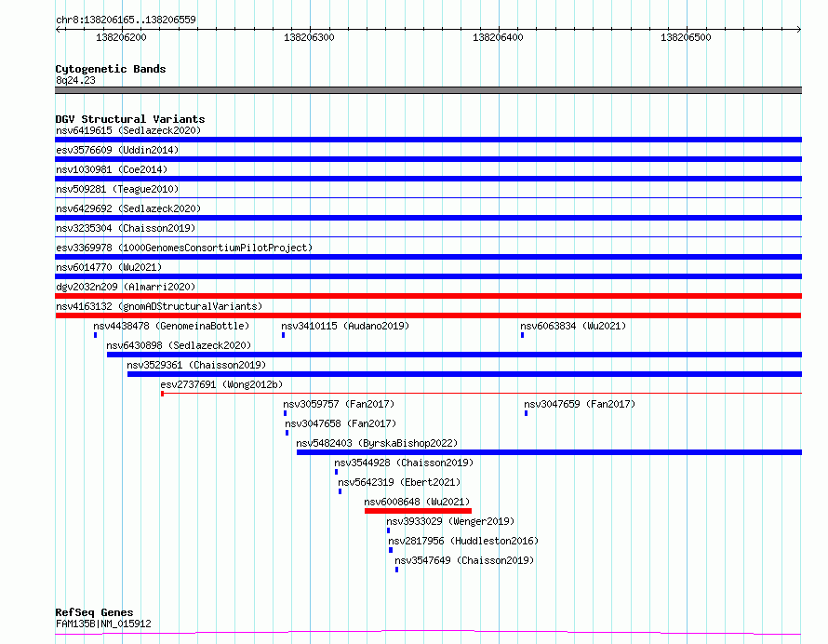828x644 pixels.
Task: Click the gray 8q24.23 cytogenetic band bar
Action: pyautogui.click(x=428, y=90)
